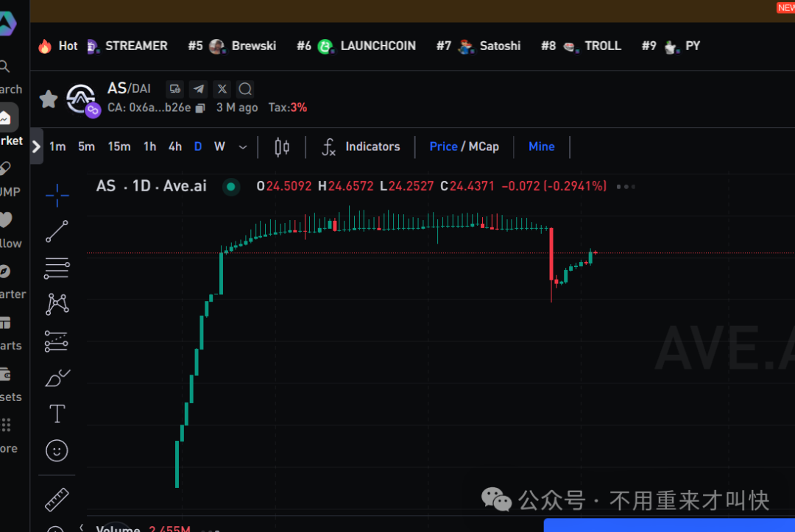Toggle horizontal parallel lines tool
This screenshot has height=532, width=795.
pos(57,268)
